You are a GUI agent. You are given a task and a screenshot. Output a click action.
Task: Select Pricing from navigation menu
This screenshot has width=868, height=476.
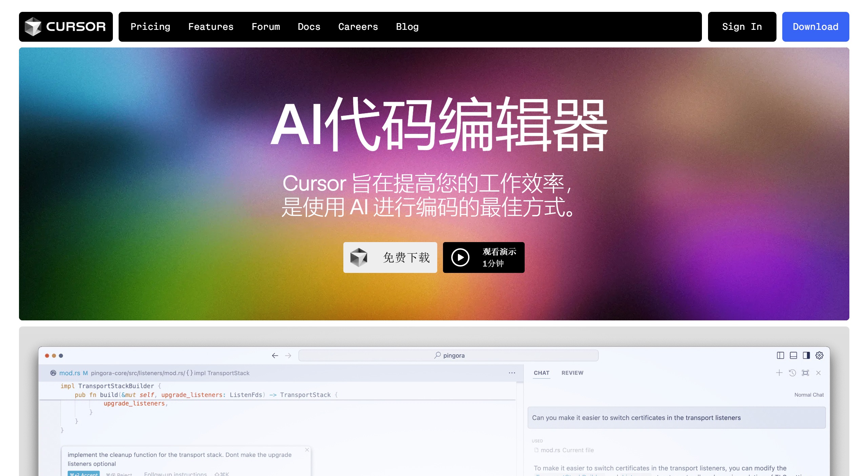(150, 26)
